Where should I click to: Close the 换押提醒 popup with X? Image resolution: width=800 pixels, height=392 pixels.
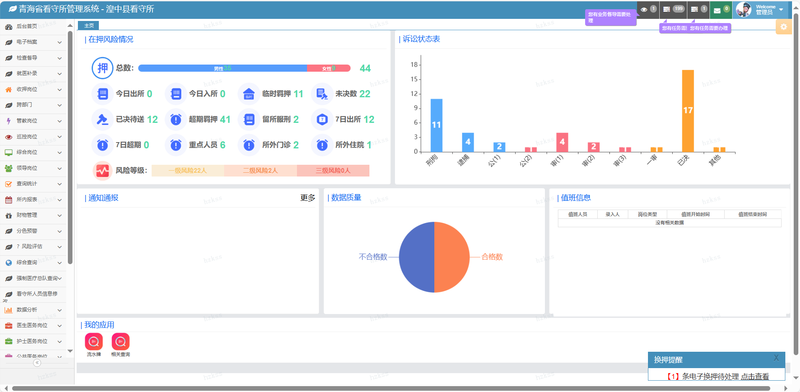[x=776, y=358]
